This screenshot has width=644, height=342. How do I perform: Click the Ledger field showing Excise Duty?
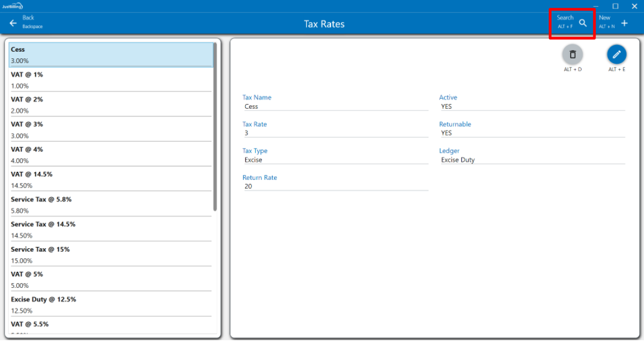click(532, 160)
